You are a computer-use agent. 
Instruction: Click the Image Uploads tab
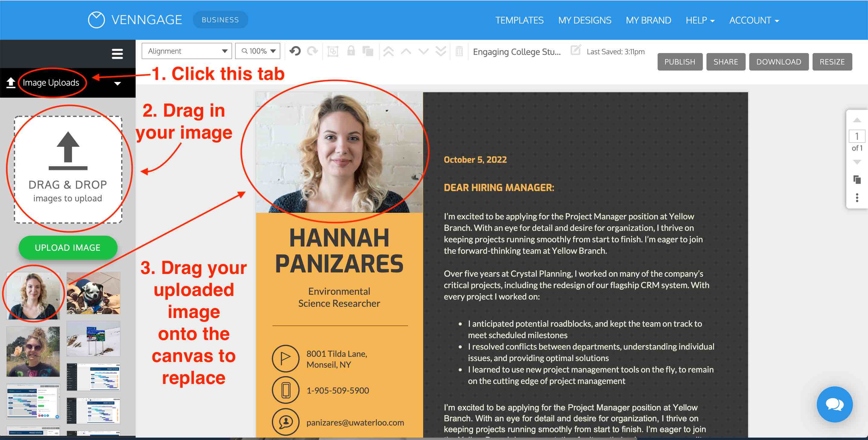tap(51, 82)
